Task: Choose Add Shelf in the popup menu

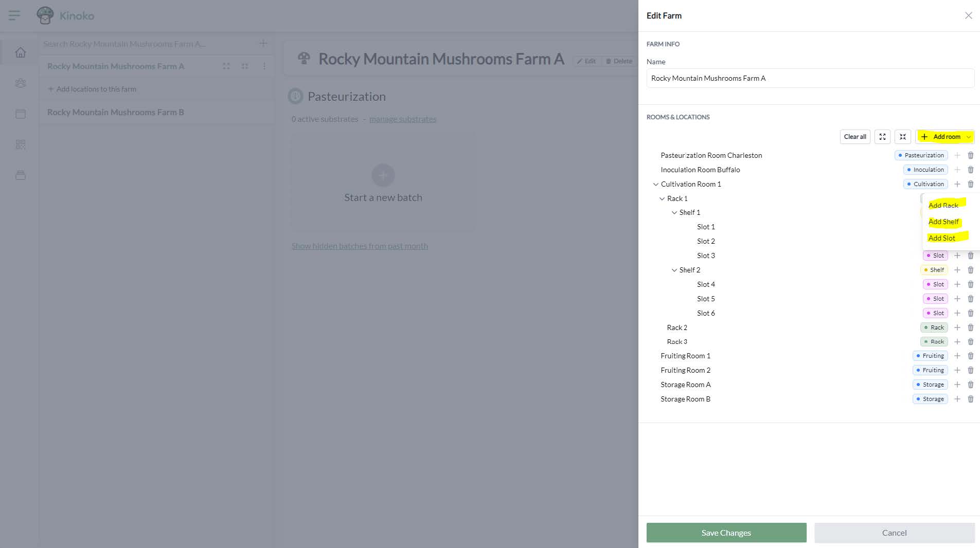Action: (x=943, y=222)
